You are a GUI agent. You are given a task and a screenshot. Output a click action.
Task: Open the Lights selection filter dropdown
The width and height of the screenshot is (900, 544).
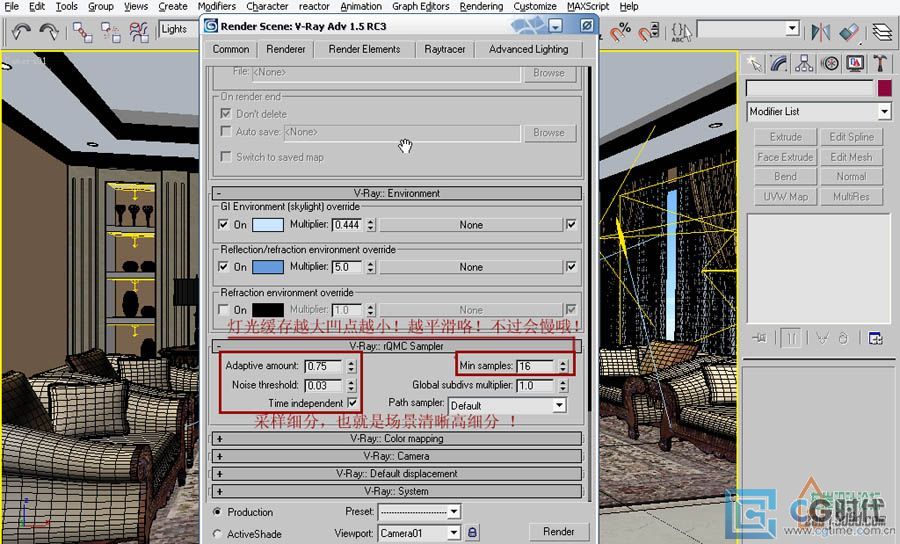(x=179, y=29)
